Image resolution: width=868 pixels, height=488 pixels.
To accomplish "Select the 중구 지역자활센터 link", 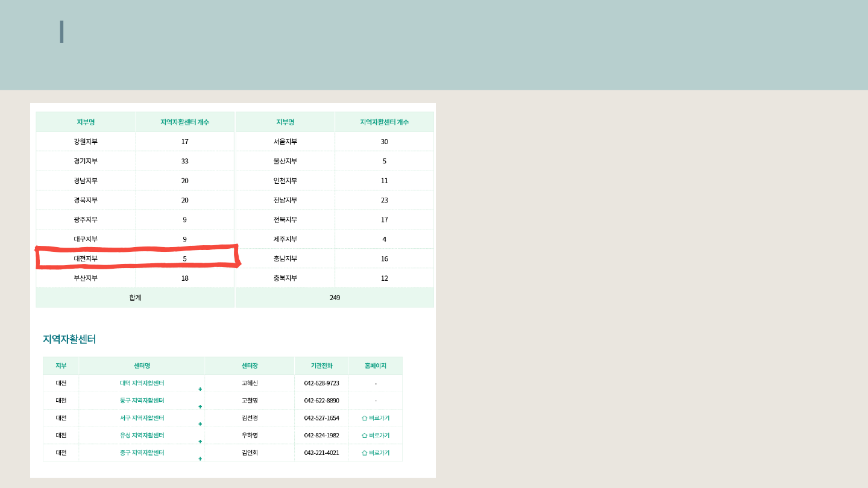I will click(x=142, y=453).
